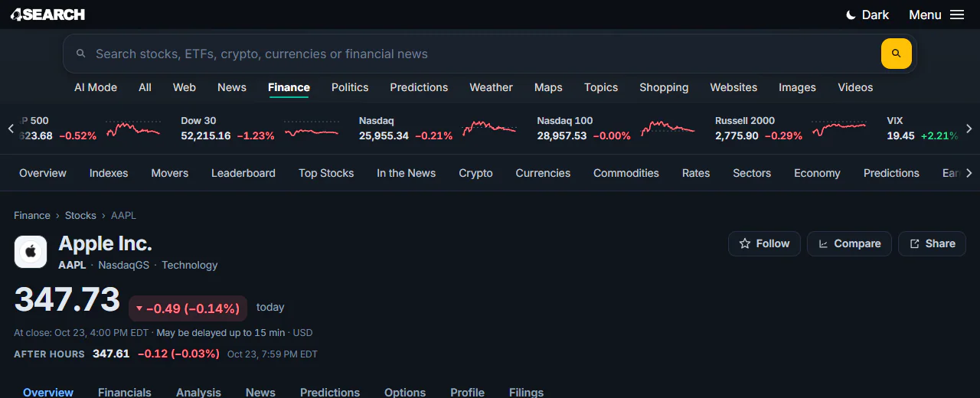Screen dimensions: 980x398
Task: Open the Sectors section
Action: (752, 173)
